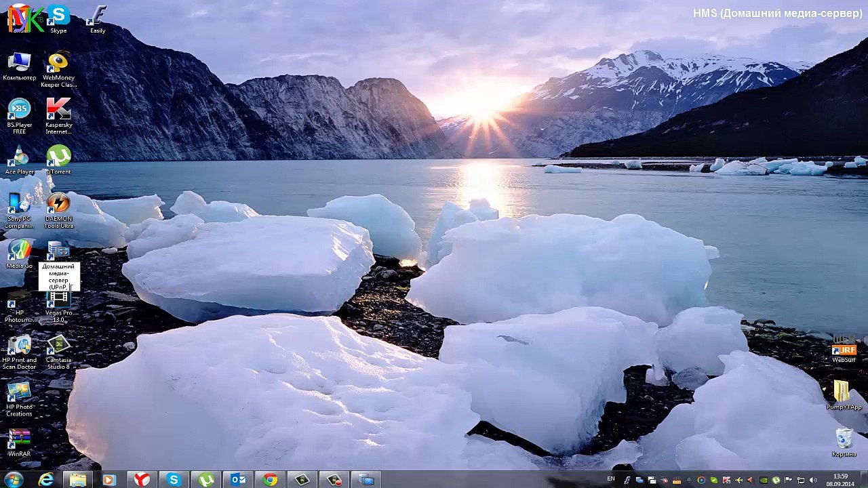Viewport: 868px width, 488px height.
Task: Select the HP Print and Scan Doctor icon
Action: click(x=19, y=352)
